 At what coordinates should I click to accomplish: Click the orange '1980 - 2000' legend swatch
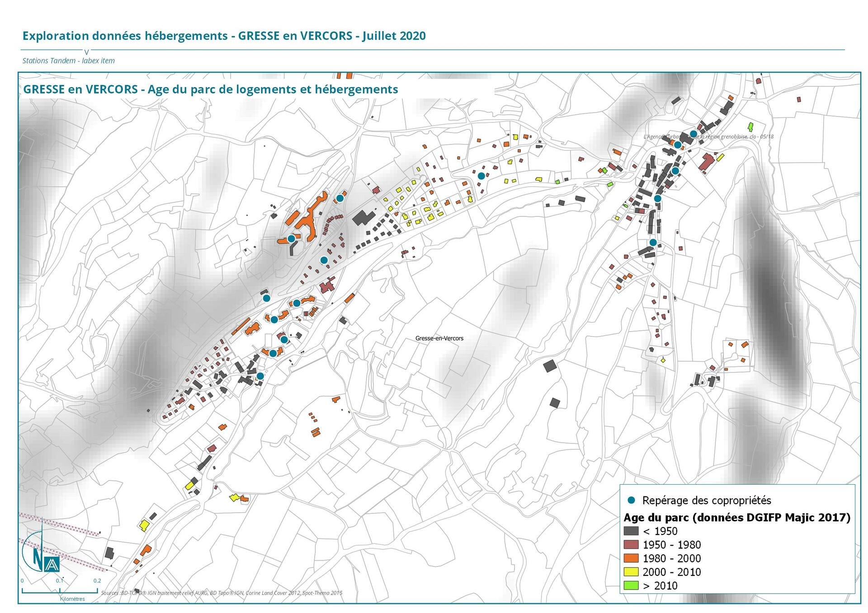point(631,558)
